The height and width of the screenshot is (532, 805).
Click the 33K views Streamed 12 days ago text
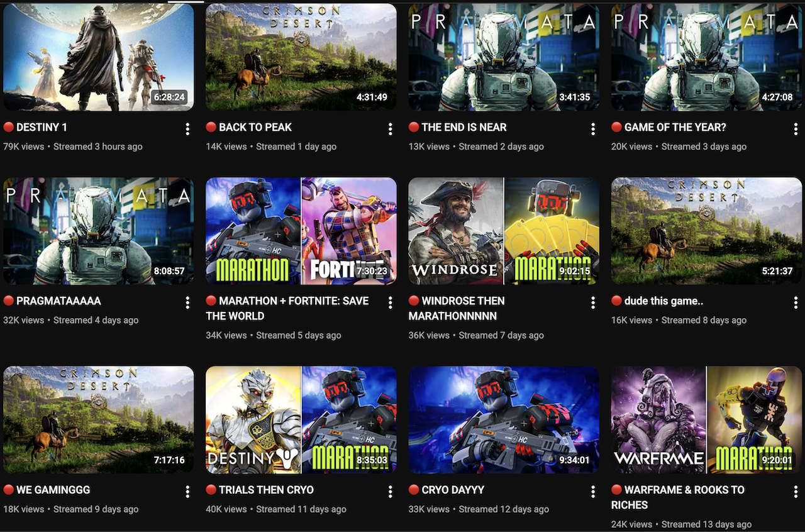pyautogui.click(x=479, y=509)
